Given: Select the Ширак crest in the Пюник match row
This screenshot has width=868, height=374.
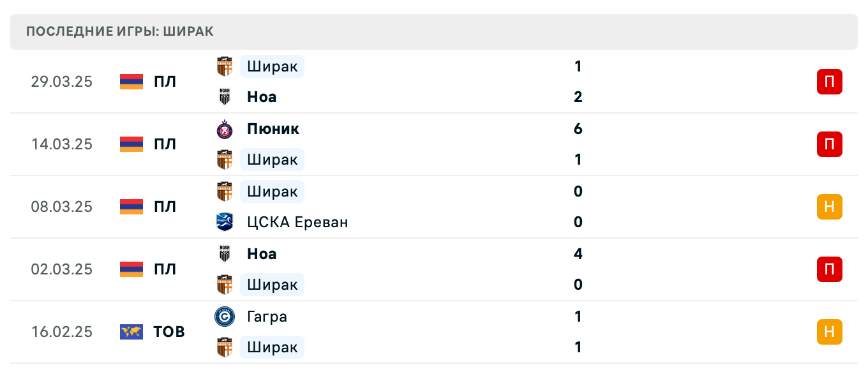Looking at the screenshot, I should (x=225, y=160).
